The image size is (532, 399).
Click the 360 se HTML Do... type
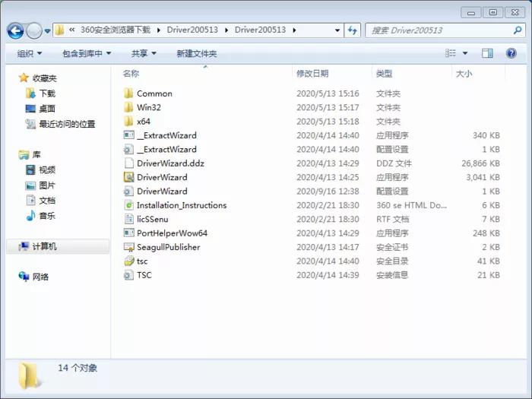411,205
